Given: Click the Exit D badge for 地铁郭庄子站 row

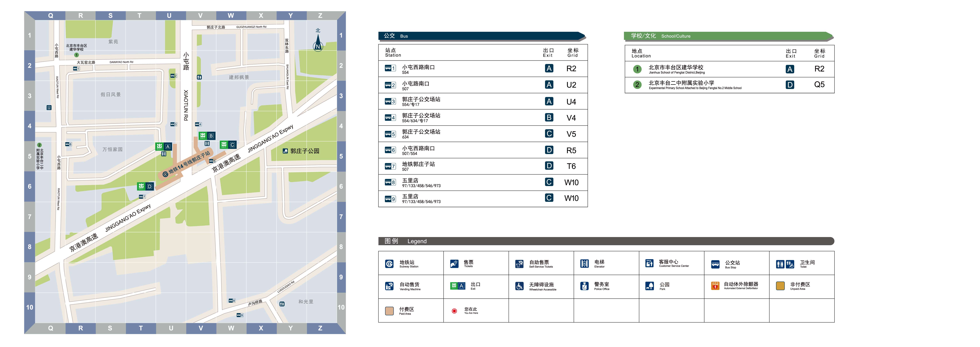Looking at the screenshot, I should [x=549, y=165].
